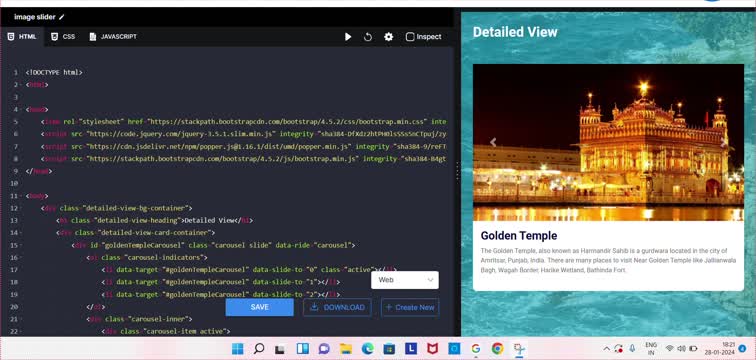The image size is (756, 360).
Task: Open the Web dropdown selector
Action: pyautogui.click(x=405, y=280)
